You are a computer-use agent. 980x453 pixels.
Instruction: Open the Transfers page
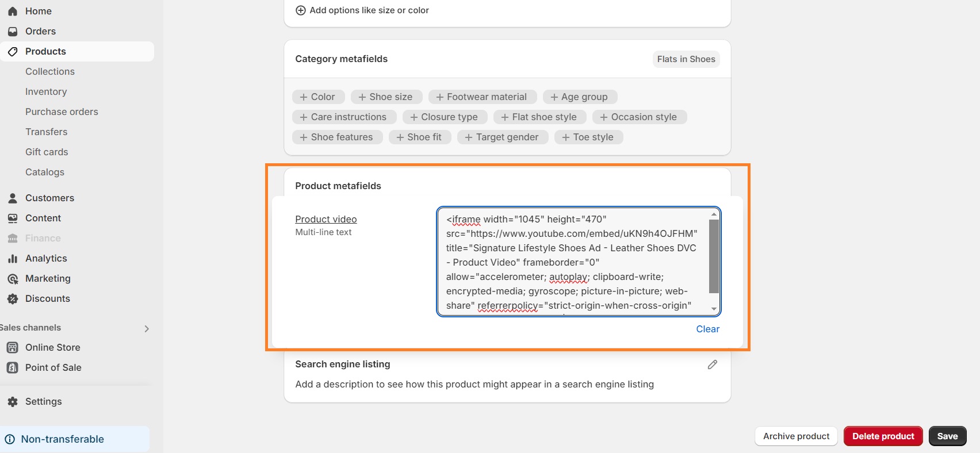tap(46, 132)
